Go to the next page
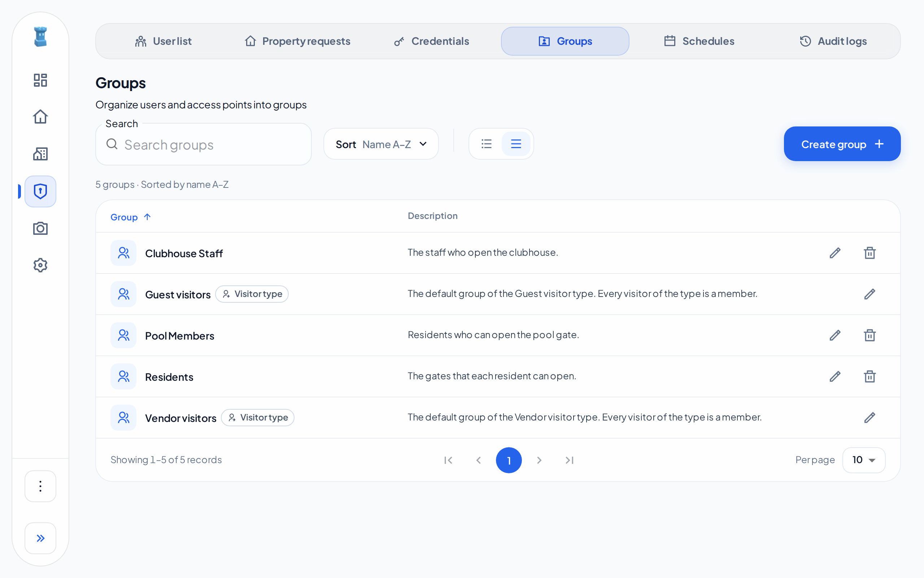The width and height of the screenshot is (924, 578). click(x=539, y=460)
